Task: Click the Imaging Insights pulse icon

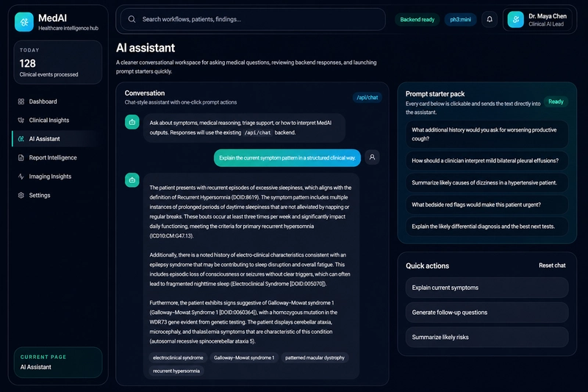Action: point(21,177)
